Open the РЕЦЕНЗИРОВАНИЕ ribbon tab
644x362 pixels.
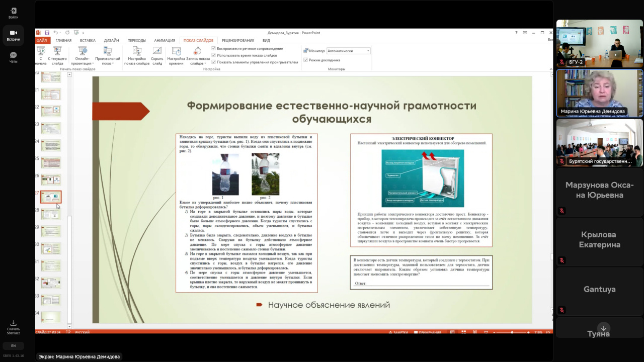[237, 41]
